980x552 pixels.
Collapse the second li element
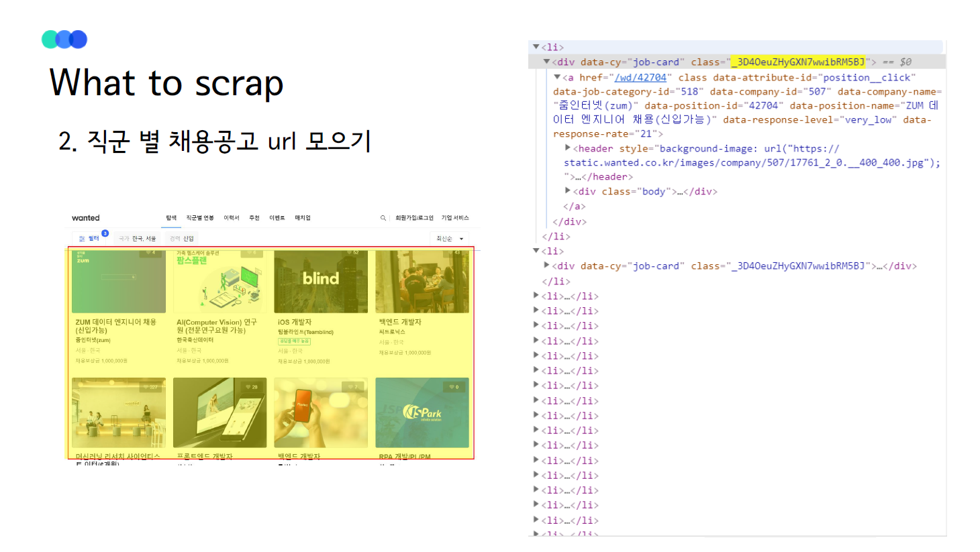click(536, 251)
